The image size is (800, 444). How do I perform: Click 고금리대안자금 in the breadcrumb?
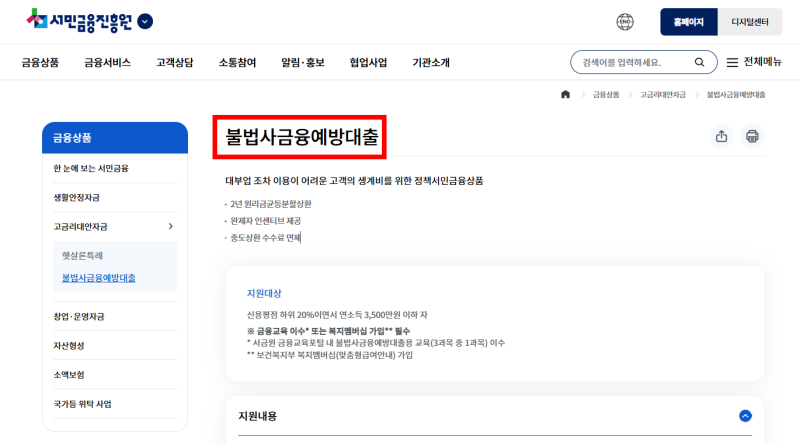click(x=663, y=94)
